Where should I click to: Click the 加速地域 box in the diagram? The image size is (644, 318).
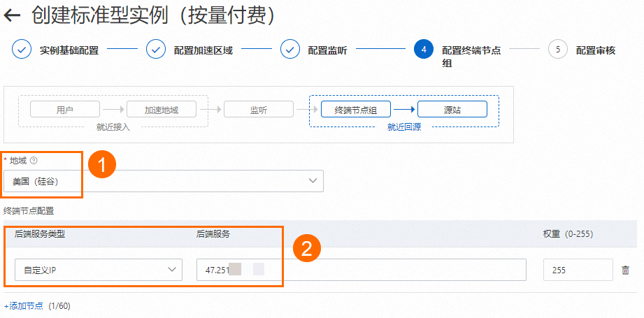click(162, 110)
